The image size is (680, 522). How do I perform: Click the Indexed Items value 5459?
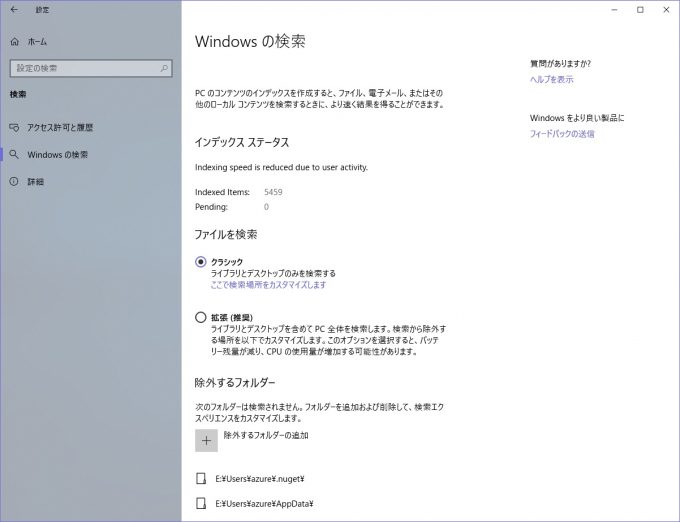[273, 192]
